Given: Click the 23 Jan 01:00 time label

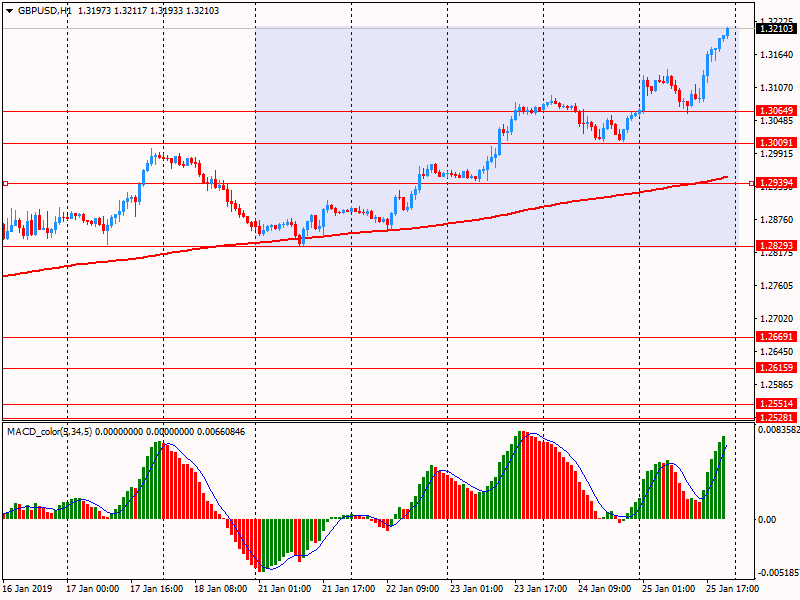Looking at the screenshot, I should coord(477,588).
